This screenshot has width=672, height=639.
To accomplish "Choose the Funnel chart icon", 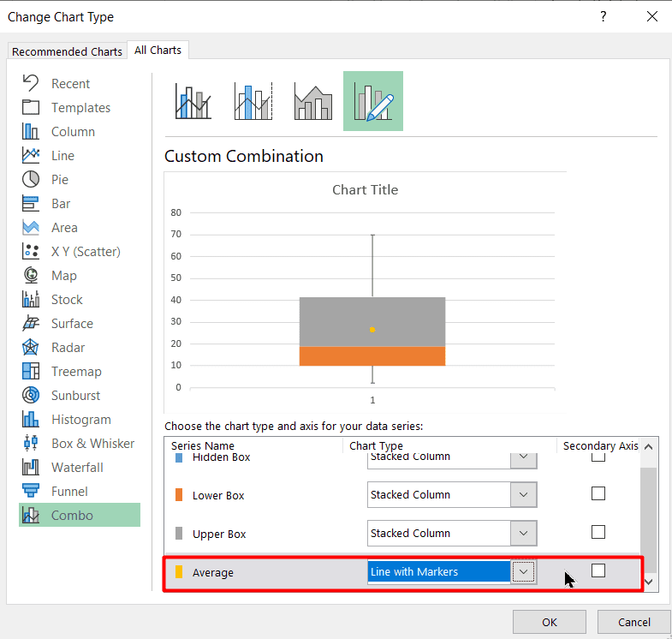I will 31,492.
